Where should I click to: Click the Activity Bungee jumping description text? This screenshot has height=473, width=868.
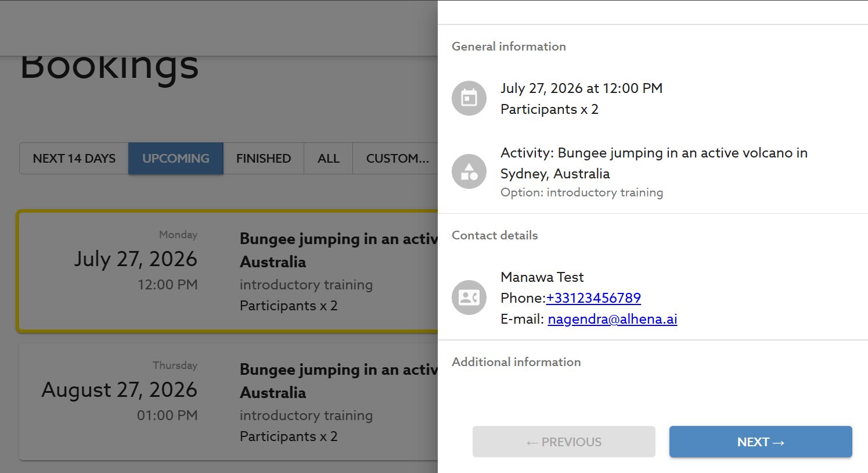coord(654,163)
